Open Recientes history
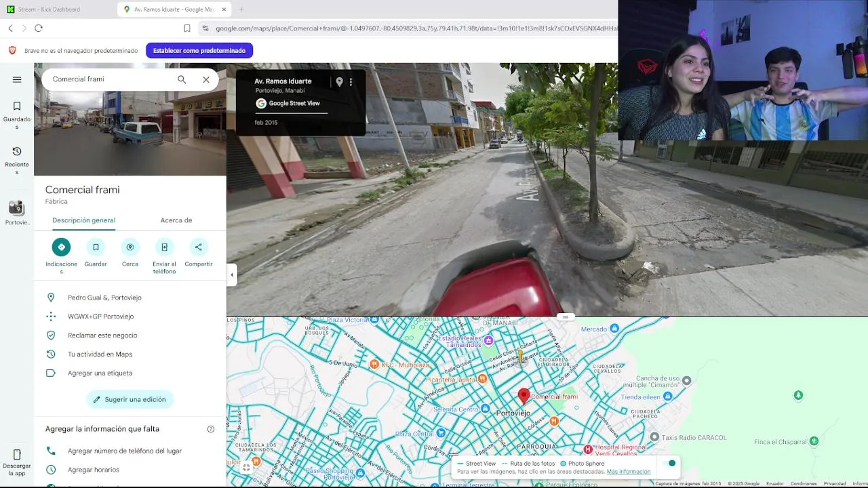The height and width of the screenshot is (488, 868). pyautogui.click(x=17, y=160)
